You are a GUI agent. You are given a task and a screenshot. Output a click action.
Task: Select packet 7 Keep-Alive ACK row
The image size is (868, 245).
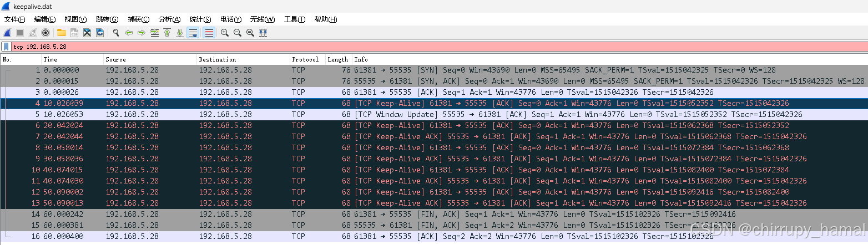pyautogui.click(x=434, y=136)
